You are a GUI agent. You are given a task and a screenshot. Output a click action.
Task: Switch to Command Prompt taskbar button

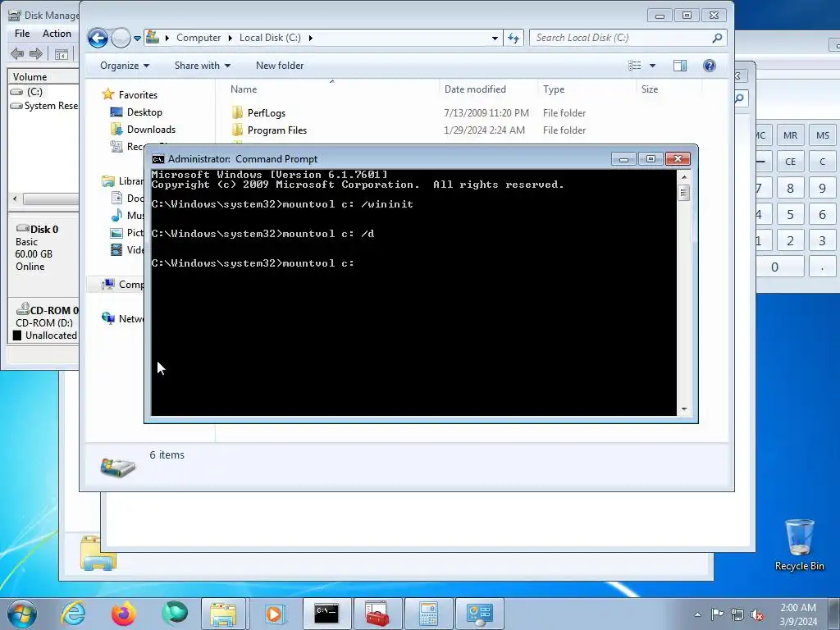coord(326,614)
